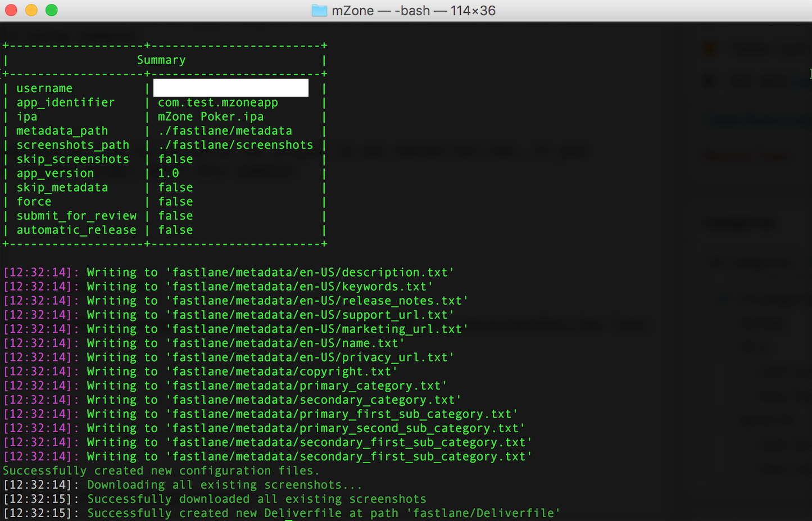812x521 pixels.
Task: Click the path ending in 'secondary_category.txt'
Action: (314, 400)
